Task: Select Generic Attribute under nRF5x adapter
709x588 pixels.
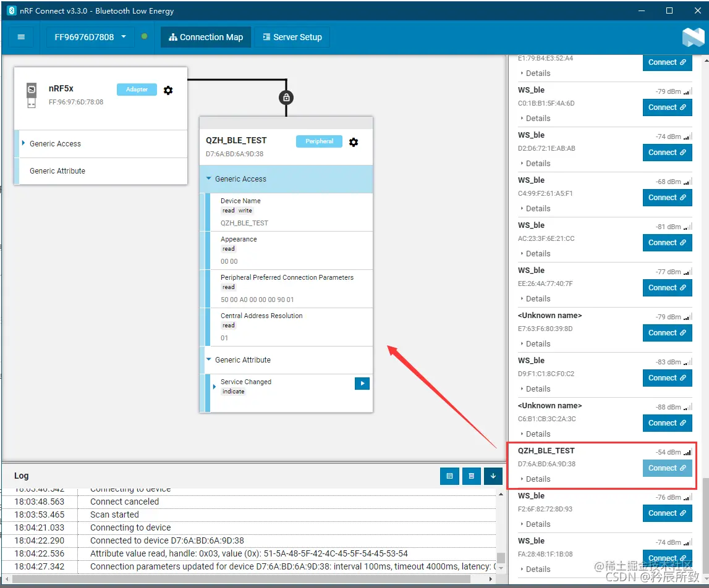Action: tap(101, 171)
